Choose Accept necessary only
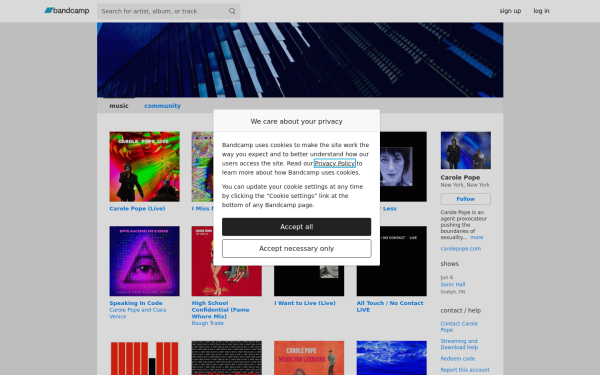This screenshot has height=375, width=600. [x=297, y=248]
